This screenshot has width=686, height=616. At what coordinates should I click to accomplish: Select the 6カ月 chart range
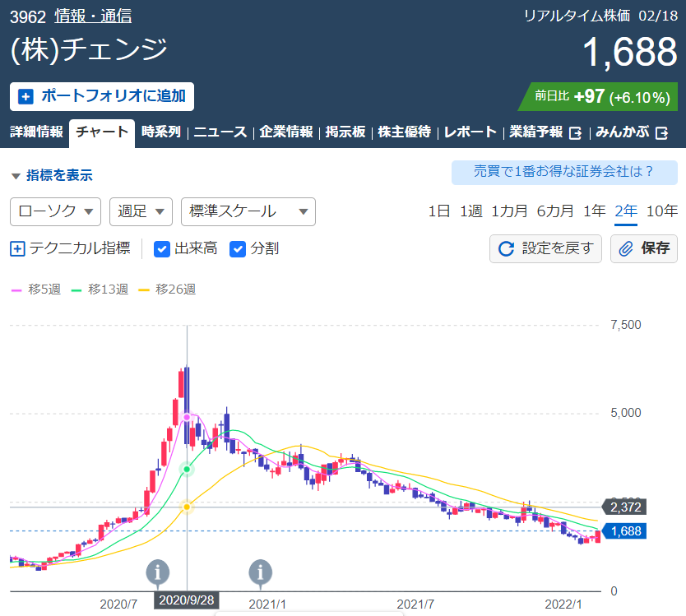(555, 211)
